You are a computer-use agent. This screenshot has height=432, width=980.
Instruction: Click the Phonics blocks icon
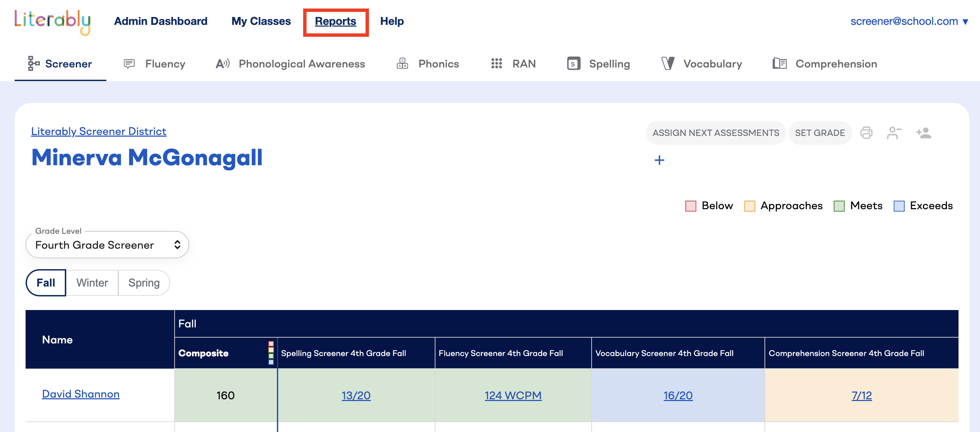[402, 63]
